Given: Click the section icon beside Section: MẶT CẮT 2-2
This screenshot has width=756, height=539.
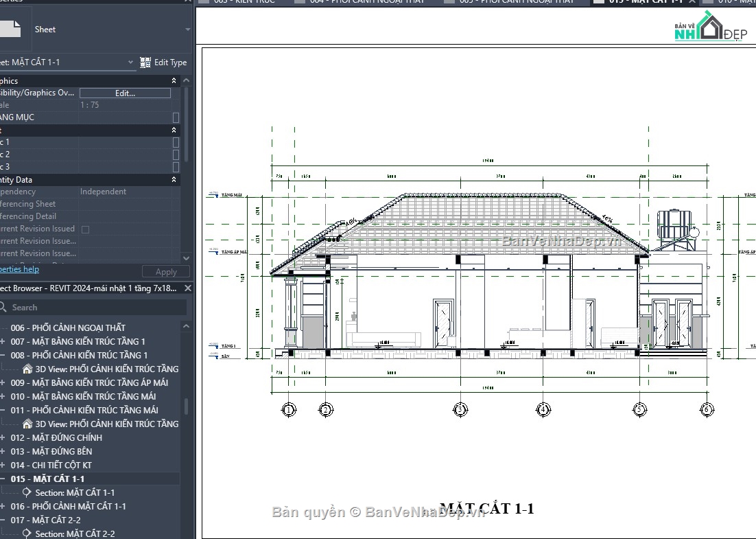Looking at the screenshot, I should click(27, 534).
